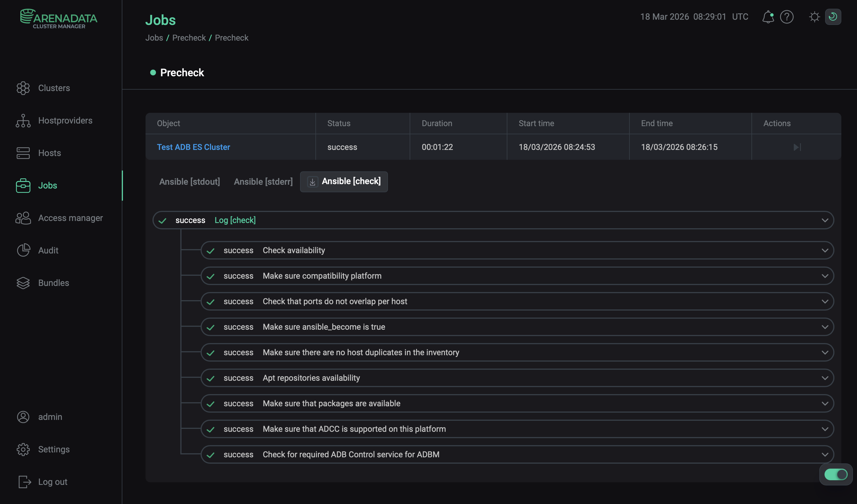Click the skip-forward action icon
The width and height of the screenshot is (857, 504).
coord(797,147)
